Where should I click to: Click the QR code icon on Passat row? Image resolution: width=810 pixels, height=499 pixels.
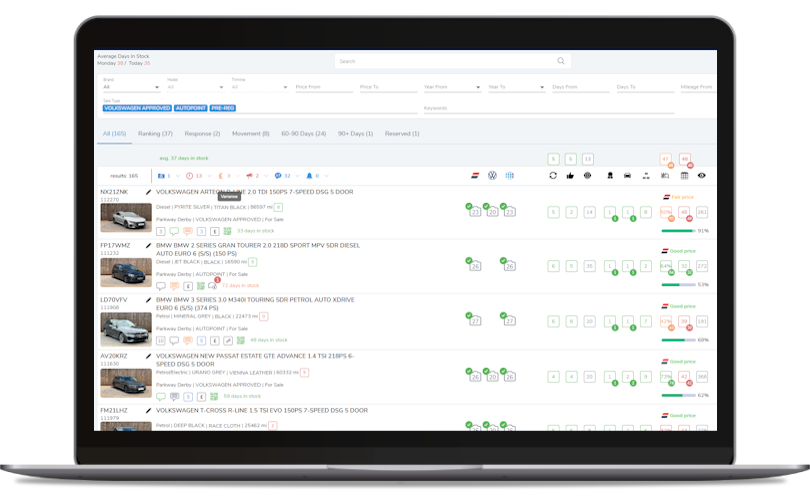(214, 397)
